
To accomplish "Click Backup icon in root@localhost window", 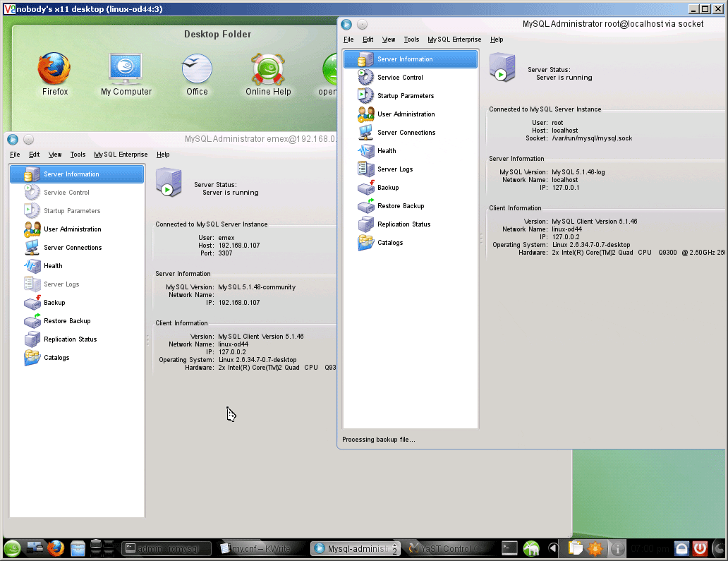I will pyautogui.click(x=365, y=187).
